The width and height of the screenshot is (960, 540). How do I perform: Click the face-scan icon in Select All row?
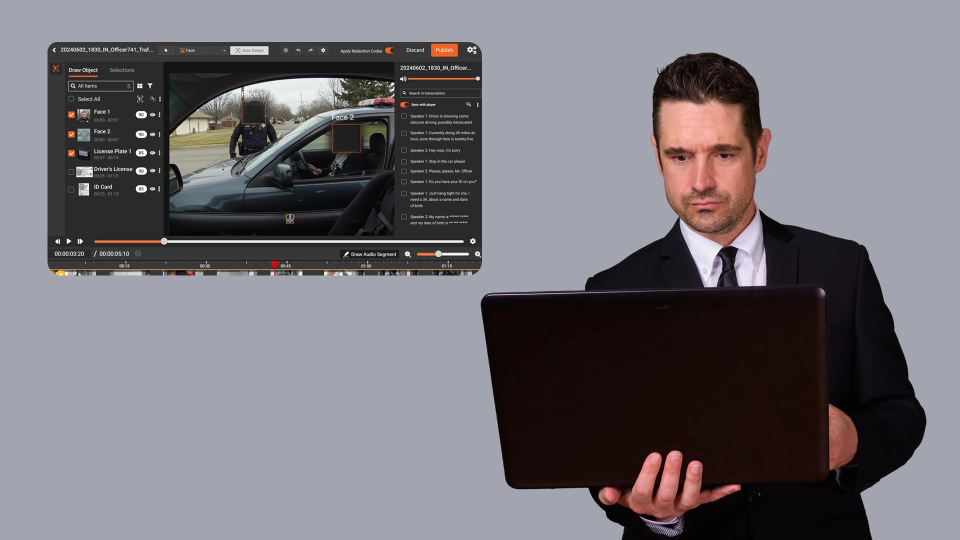point(140,99)
